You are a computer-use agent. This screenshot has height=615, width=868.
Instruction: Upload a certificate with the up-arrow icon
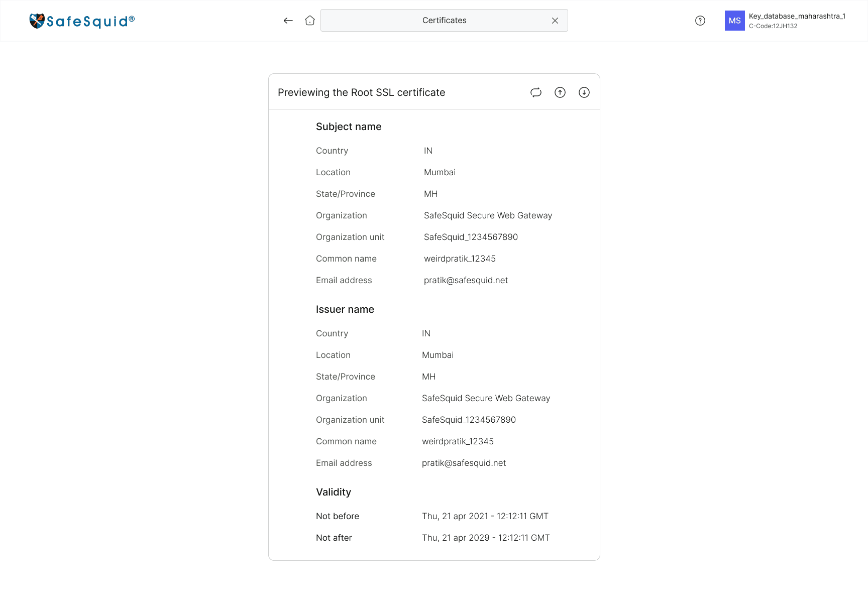click(560, 92)
